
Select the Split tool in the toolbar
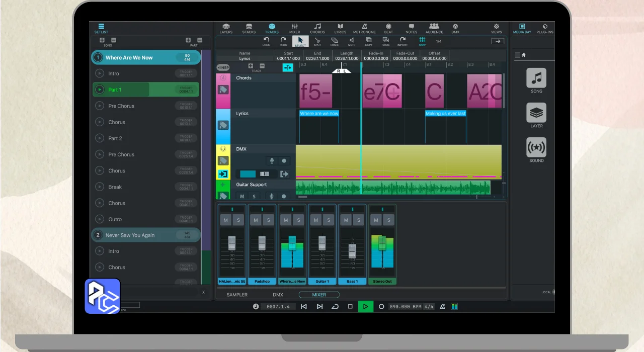click(x=317, y=41)
